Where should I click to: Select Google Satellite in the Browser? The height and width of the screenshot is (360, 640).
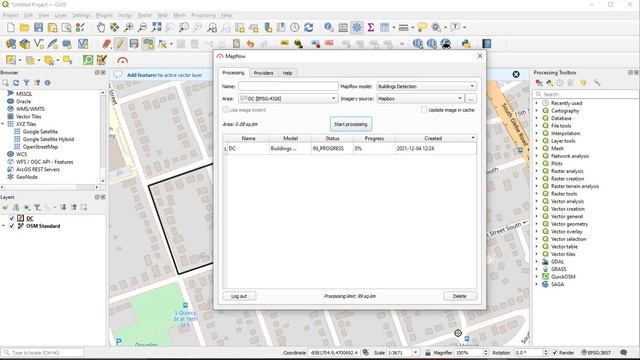pos(40,131)
